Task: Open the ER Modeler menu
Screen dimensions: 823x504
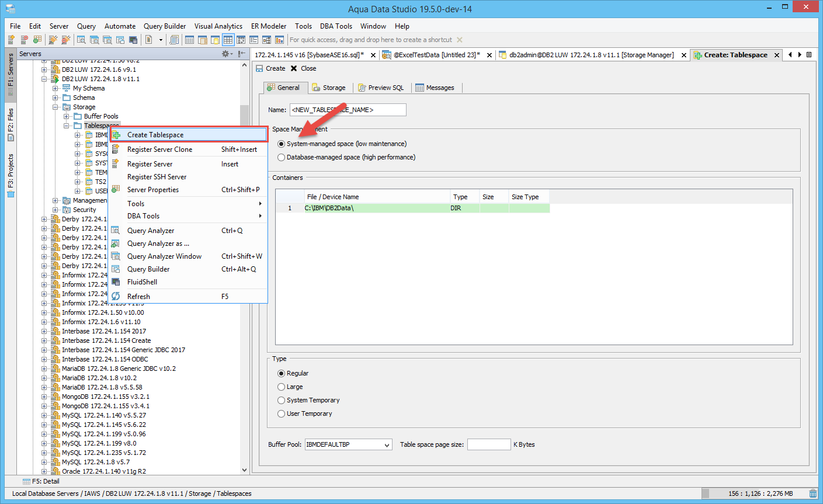Action: 269,26
